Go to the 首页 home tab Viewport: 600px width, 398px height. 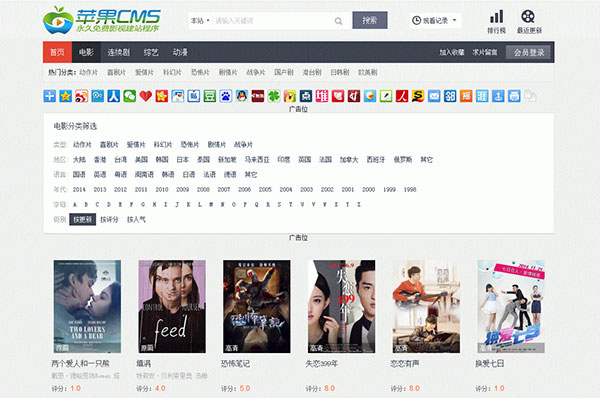[57, 52]
